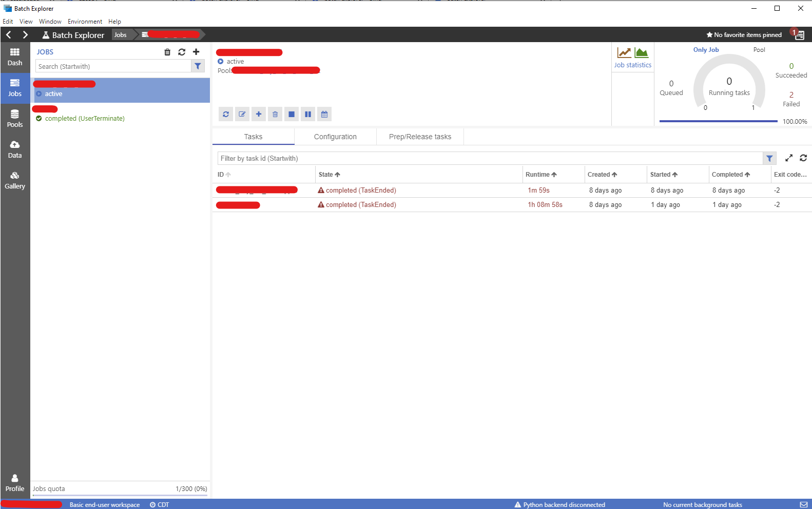
Task: Click the JOBS panel heading
Action: 45,52
